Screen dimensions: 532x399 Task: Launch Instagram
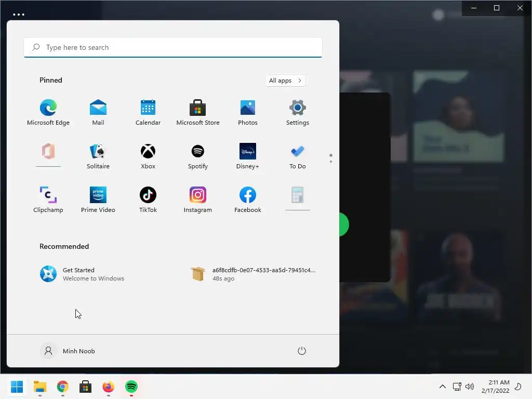(x=198, y=200)
